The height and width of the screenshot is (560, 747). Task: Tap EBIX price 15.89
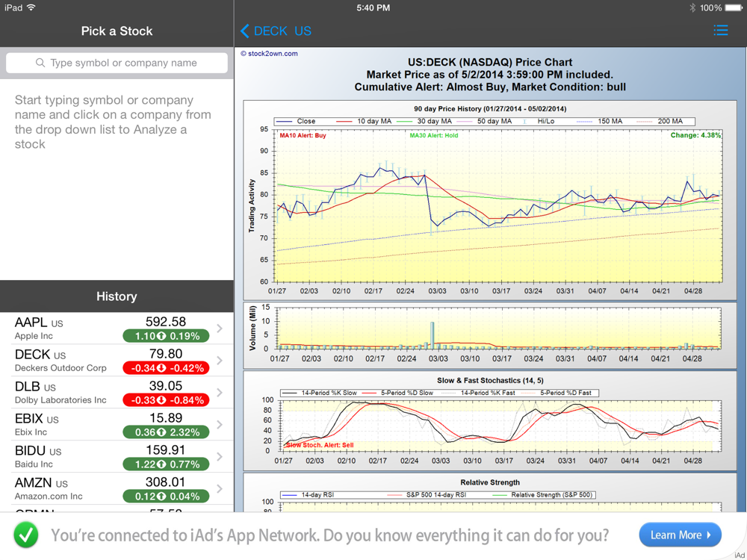click(x=166, y=417)
